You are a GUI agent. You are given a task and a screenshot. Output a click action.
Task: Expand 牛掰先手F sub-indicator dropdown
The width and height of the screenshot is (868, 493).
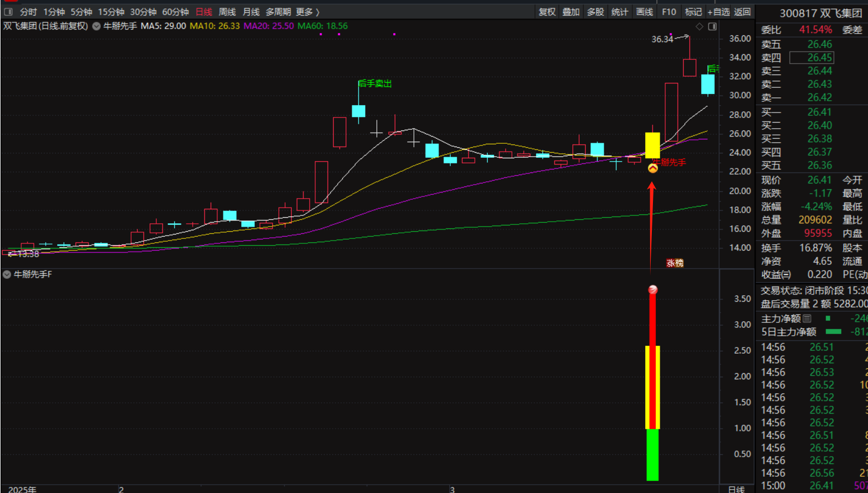tap(7, 274)
